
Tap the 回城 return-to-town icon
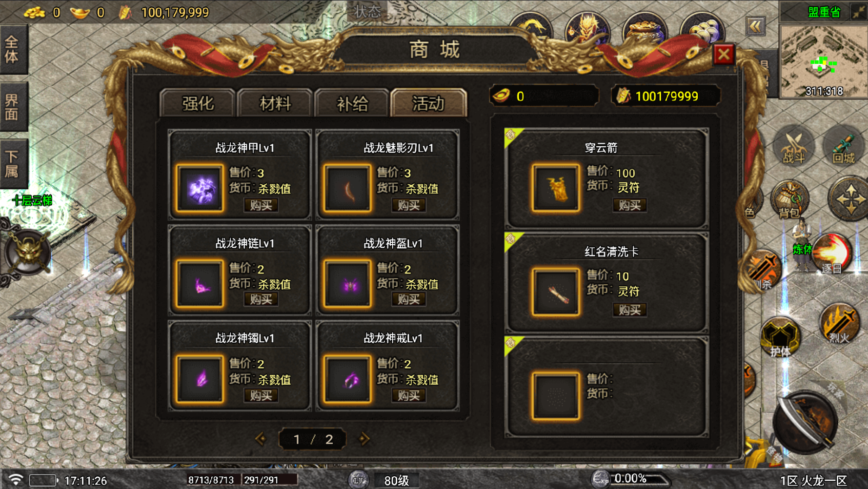pyautogui.click(x=843, y=146)
